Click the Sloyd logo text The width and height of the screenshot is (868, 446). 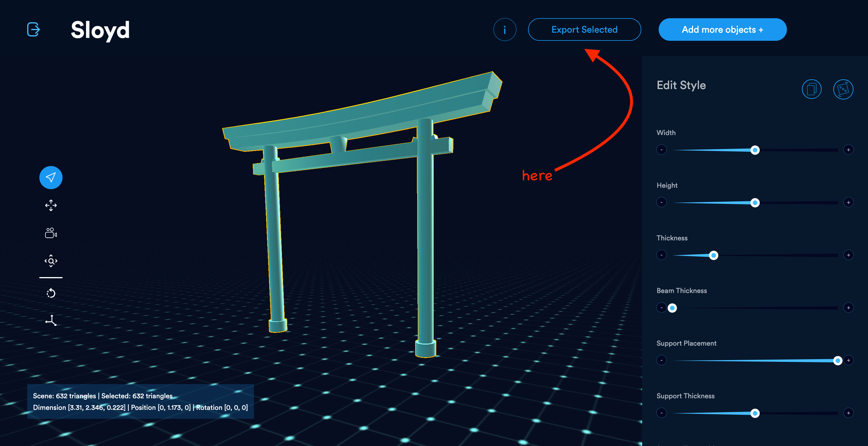(x=100, y=30)
